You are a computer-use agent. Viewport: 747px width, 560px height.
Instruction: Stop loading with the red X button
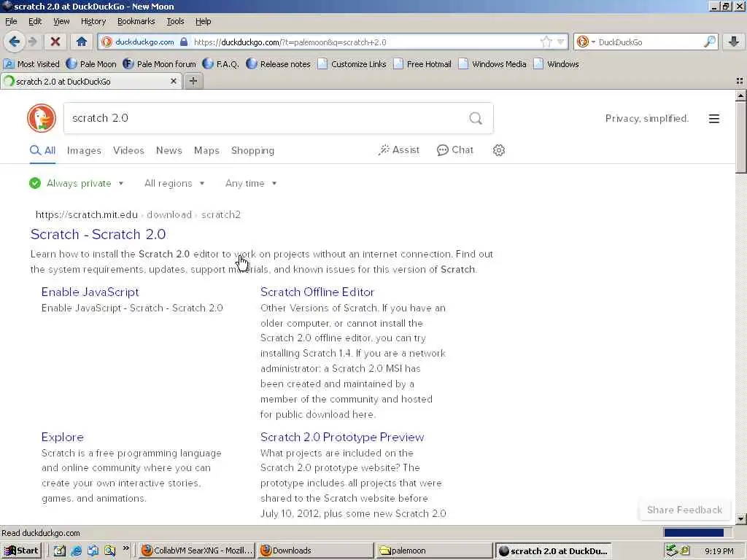pyautogui.click(x=55, y=42)
